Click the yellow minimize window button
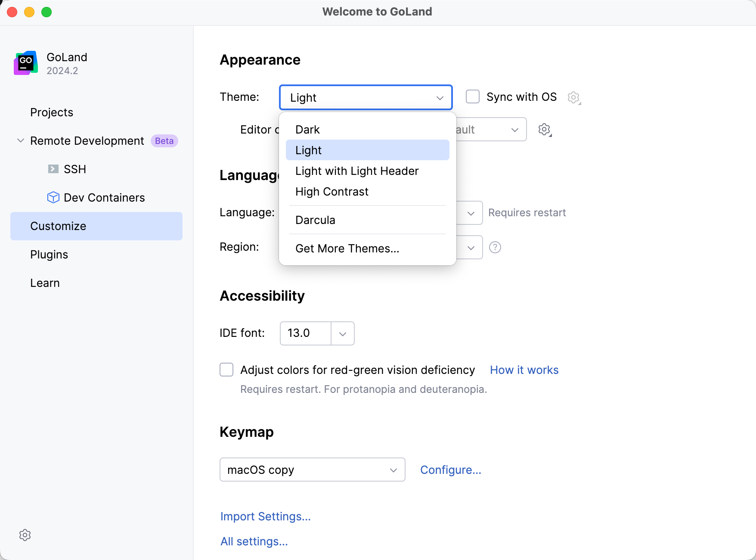The width and height of the screenshot is (756, 560). tap(29, 12)
